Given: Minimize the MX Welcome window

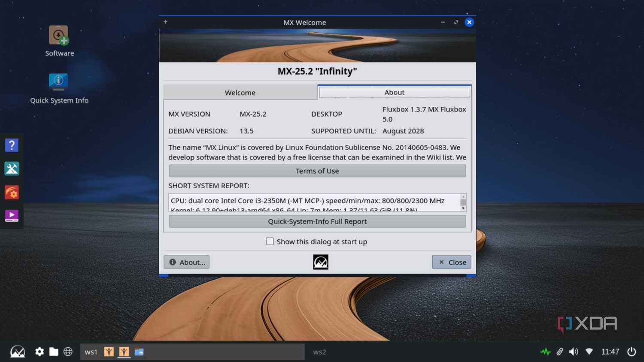Looking at the screenshot, I should pyautogui.click(x=443, y=22).
